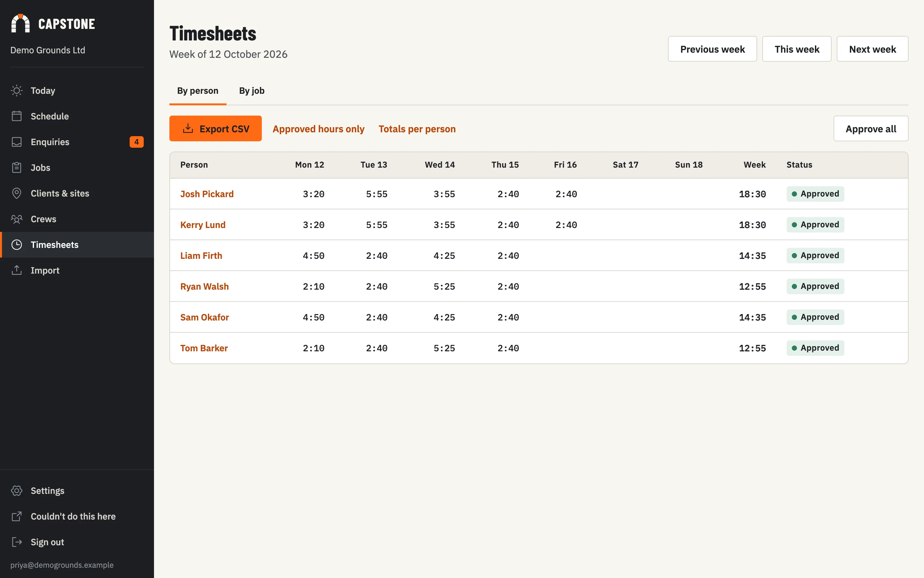Go to Next week
The image size is (924, 578).
tap(872, 49)
